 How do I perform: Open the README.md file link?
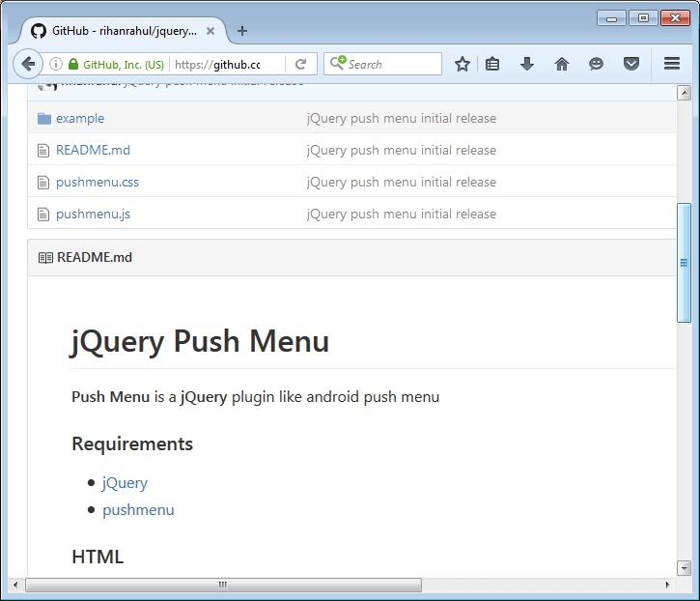click(93, 150)
